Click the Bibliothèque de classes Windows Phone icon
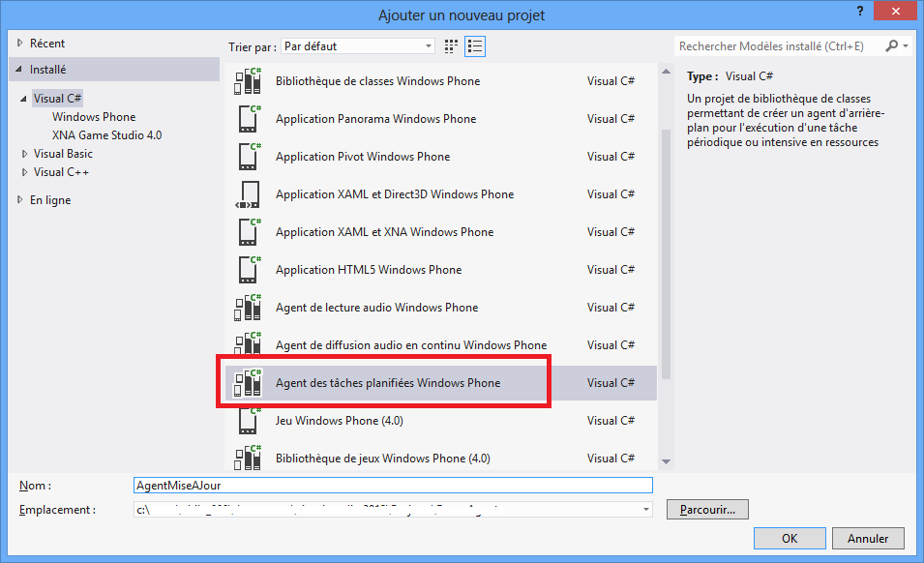This screenshot has height=563, width=924. [248, 81]
